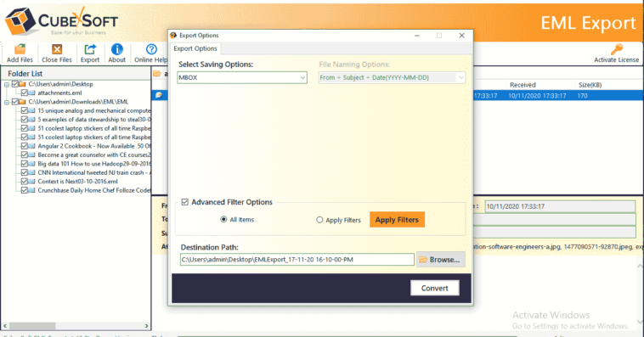Click the folder icon above the message list
The image size is (644, 337).
click(157, 74)
